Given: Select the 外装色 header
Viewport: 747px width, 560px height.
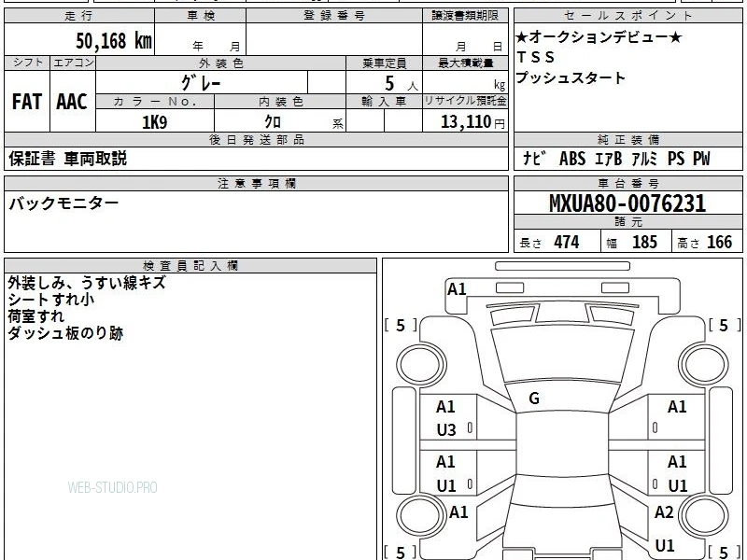Looking at the screenshot, I should point(221,63).
